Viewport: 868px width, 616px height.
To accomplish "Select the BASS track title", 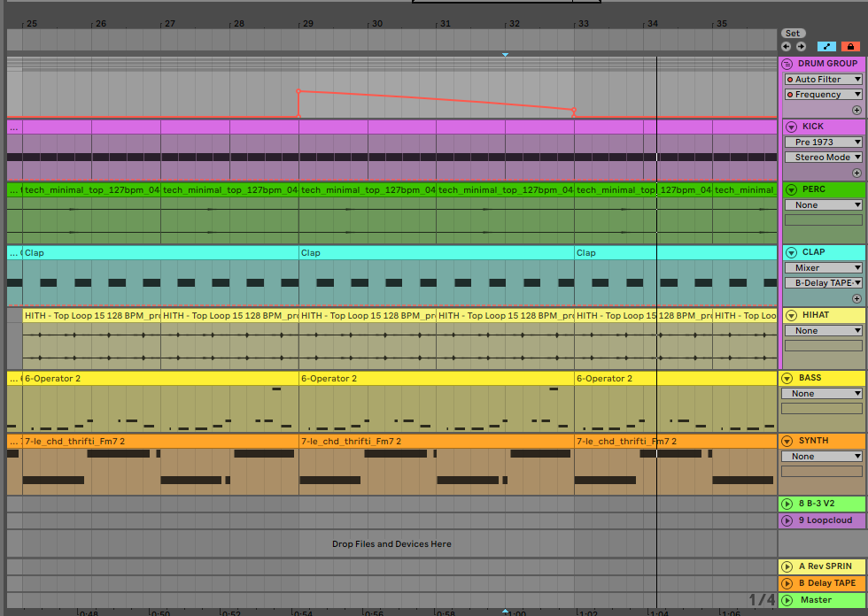I will (x=810, y=378).
